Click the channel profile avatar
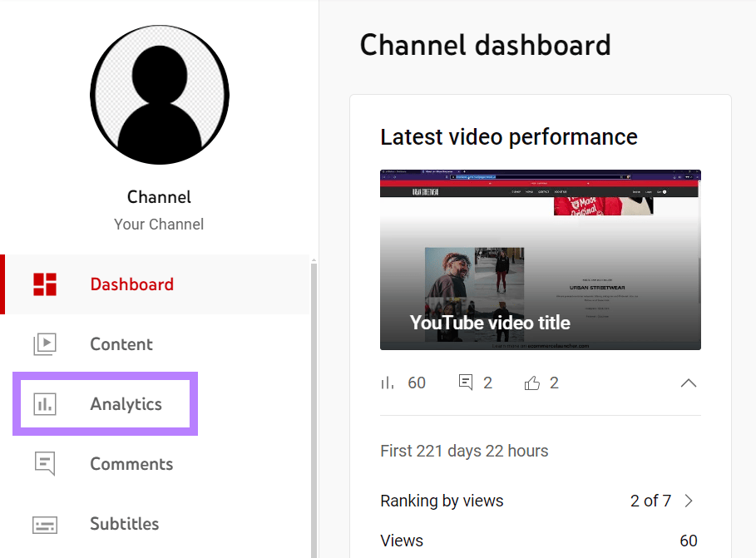 click(x=159, y=95)
